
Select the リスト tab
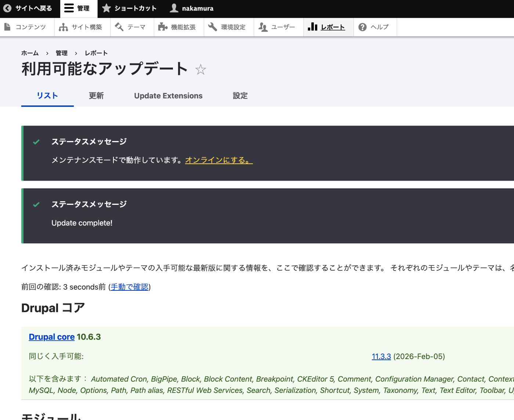pos(47,96)
